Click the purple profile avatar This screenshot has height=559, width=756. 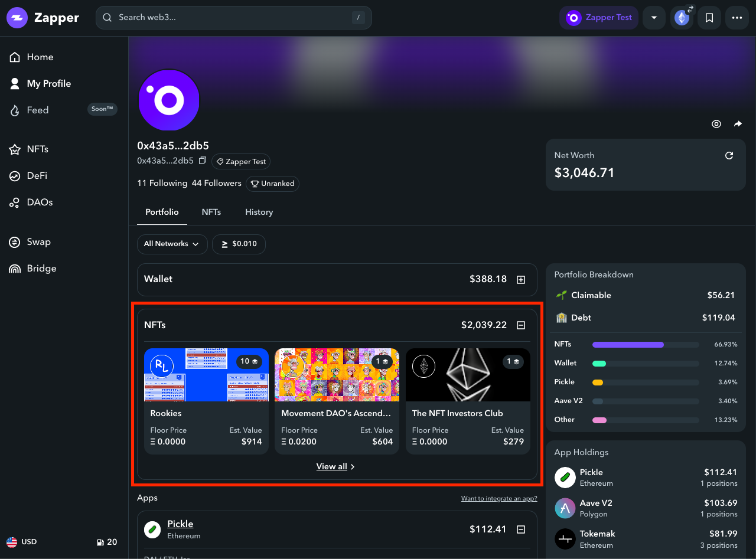click(x=169, y=100)
